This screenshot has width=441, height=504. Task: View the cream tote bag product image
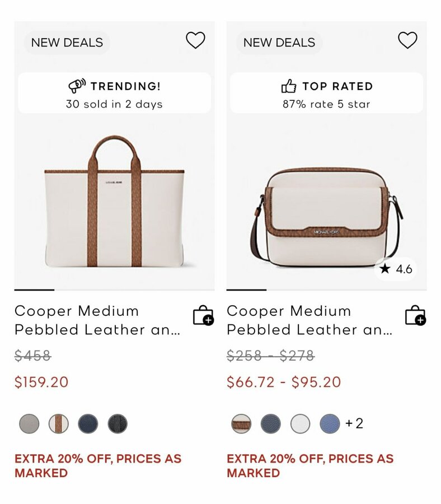coord(114,202)
